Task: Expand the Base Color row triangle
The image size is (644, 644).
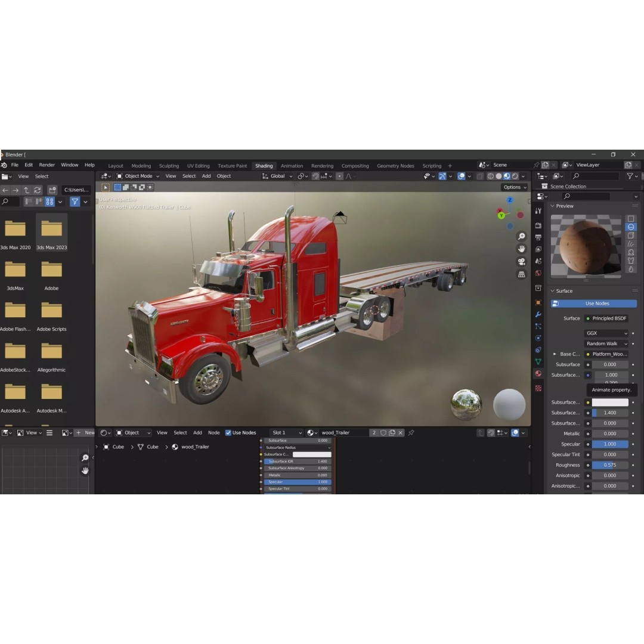Action: coord(555,354)
